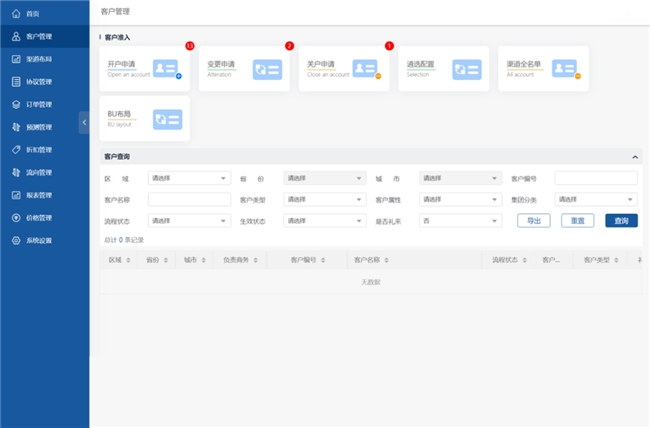This screenshot has width=650, height=428.
Task: Open the 城市 dropdown
Action: pyautogui.click(x=460, y=178)
